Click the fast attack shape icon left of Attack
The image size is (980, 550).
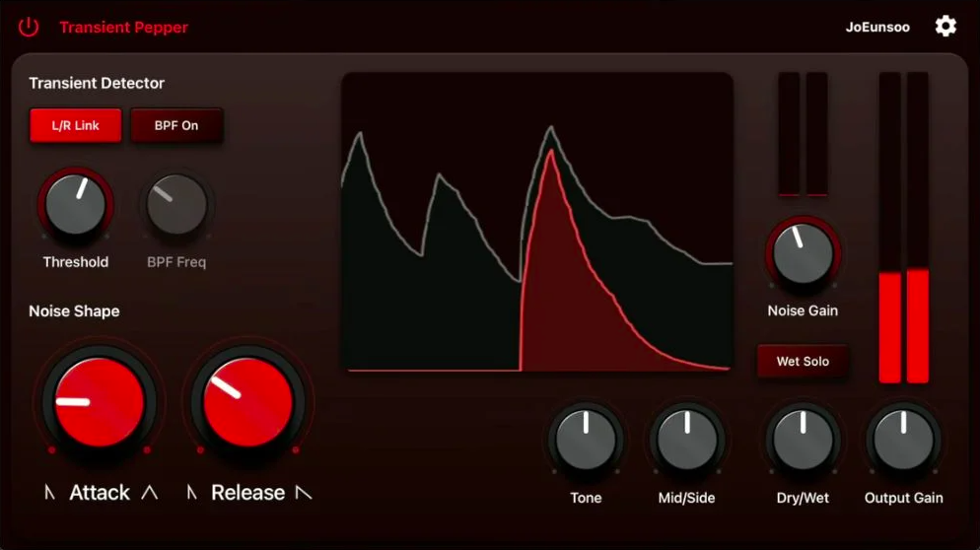[x=49, y=493]
